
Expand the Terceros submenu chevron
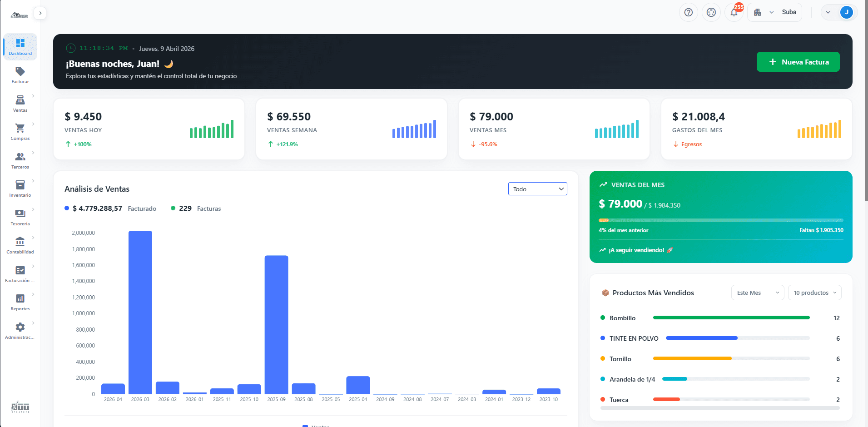click(x=33, y=153)
